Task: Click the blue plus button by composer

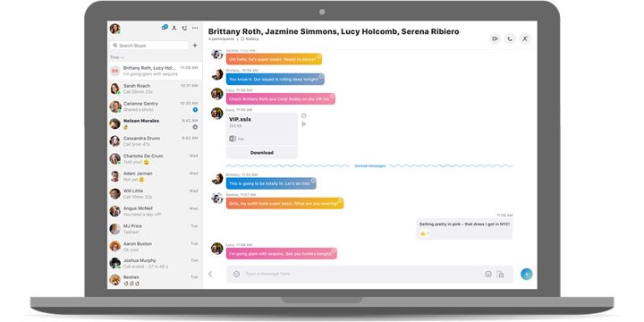Action: click(527, 274)
